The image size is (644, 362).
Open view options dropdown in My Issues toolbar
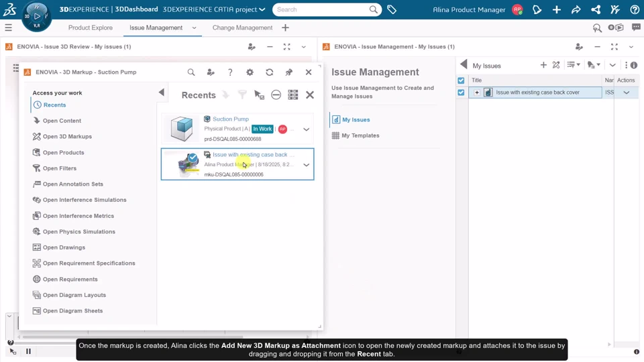pyautogui.click(x=574, y=65)
